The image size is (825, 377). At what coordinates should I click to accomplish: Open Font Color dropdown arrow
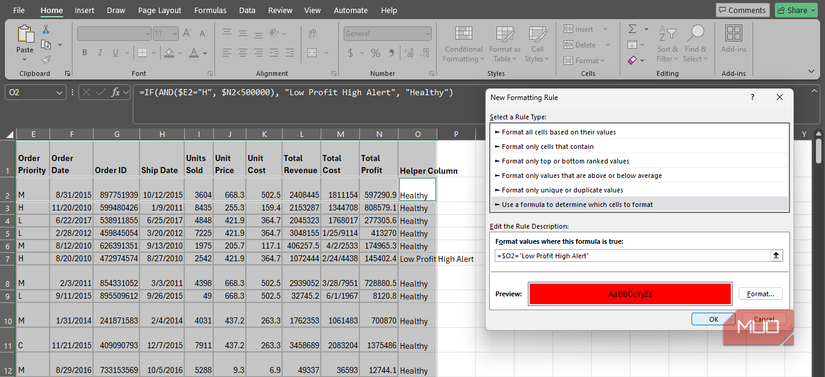tap(205, 53)
